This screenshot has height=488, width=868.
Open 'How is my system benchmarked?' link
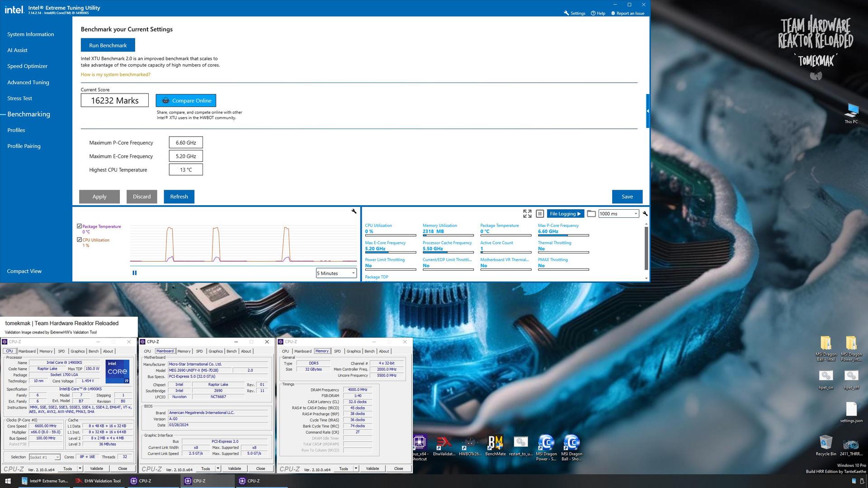point(116,75)
